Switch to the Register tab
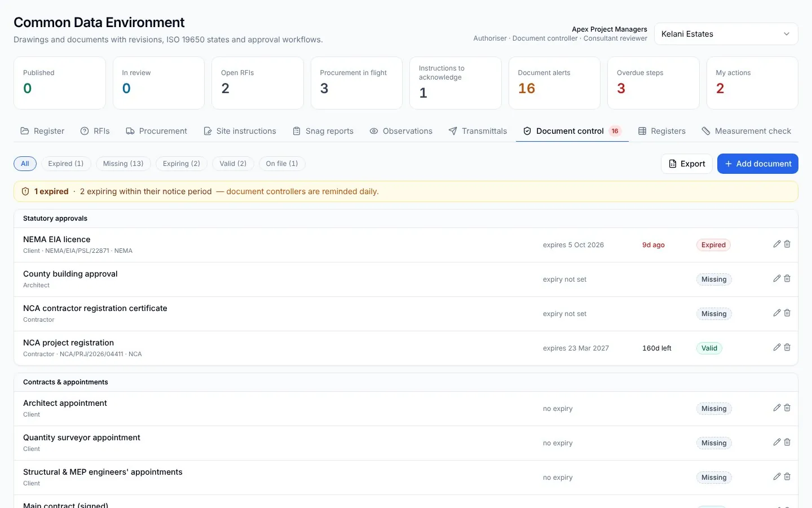The width and height of the screenshot is (812, 508). click(x=42, y=131)
